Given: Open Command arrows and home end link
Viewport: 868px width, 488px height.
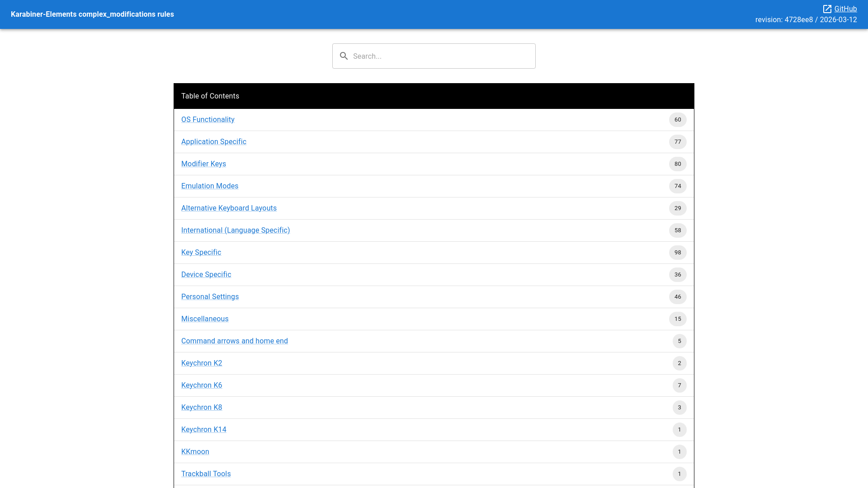Looking at the screenshot, I should click(235, 341).
